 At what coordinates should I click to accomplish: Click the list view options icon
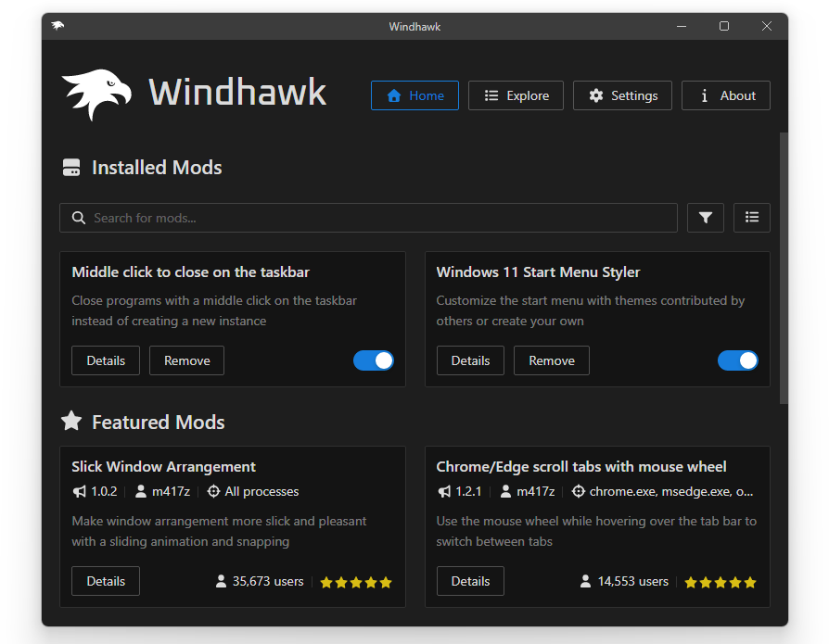pos(752,218)
